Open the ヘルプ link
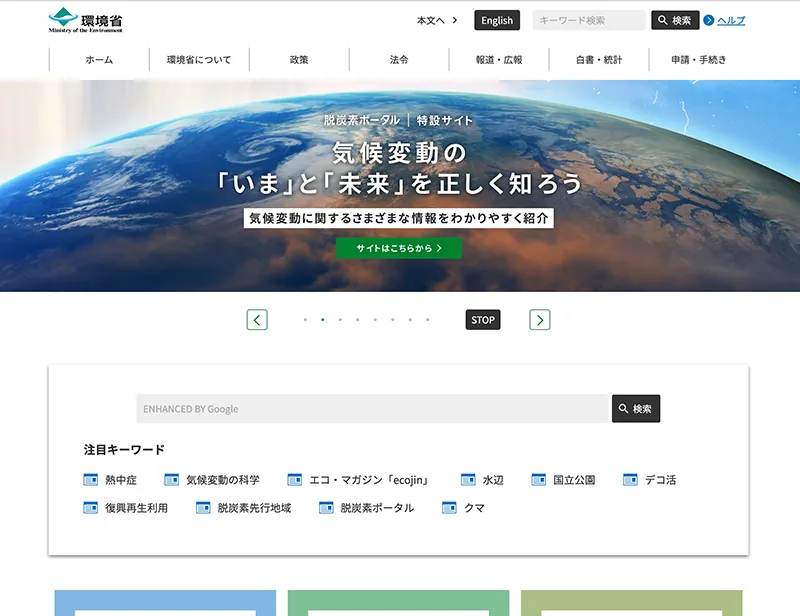 coord(731,20)
